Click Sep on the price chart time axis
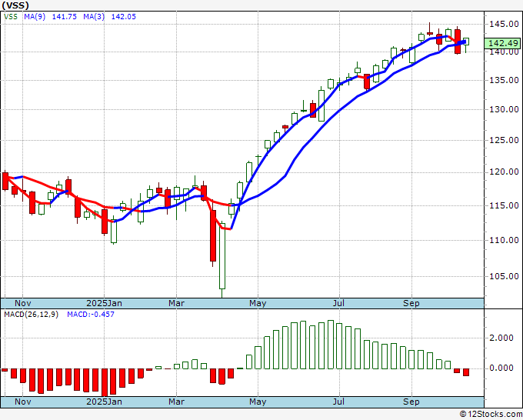 point(411,303)
